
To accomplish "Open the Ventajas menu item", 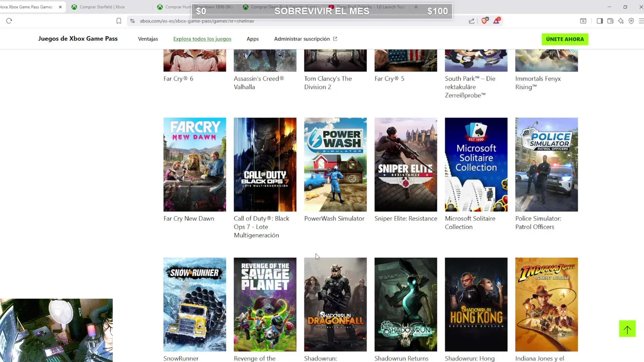I will click(x=148, y=39).
